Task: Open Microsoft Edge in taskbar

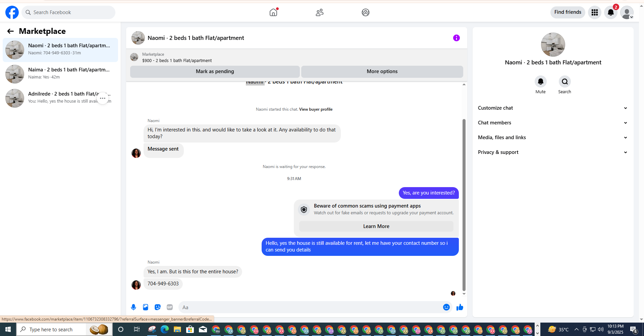Action: pyautogui.click(x=164, y=329)
